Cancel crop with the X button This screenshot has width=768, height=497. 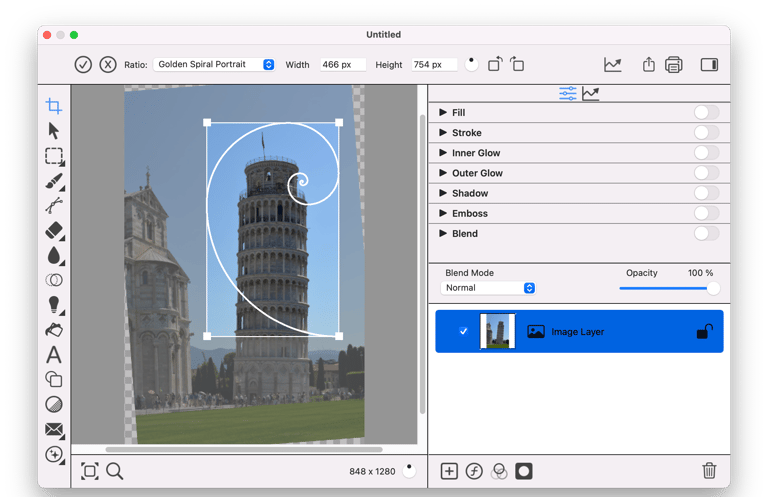[x=108, y=65]
